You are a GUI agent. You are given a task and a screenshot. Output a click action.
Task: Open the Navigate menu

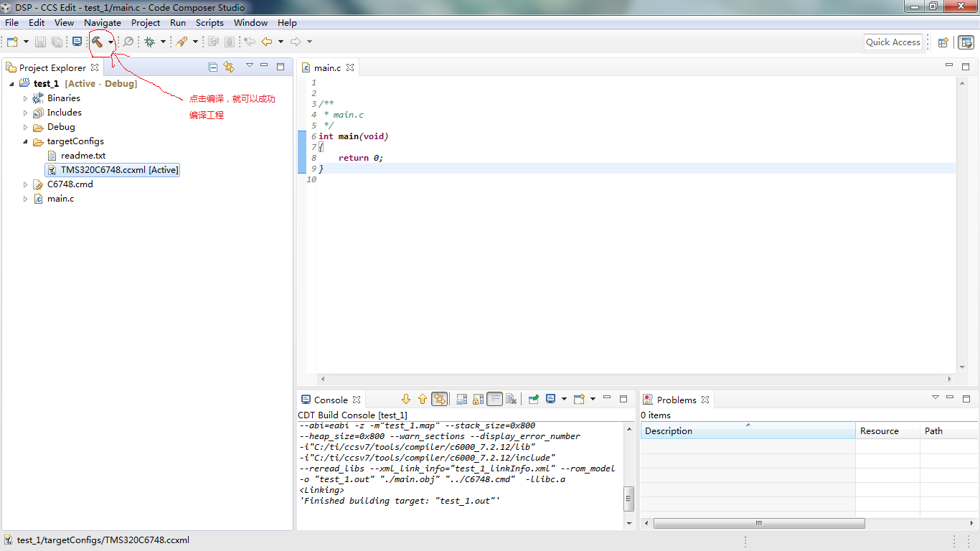tap(103, 23)
